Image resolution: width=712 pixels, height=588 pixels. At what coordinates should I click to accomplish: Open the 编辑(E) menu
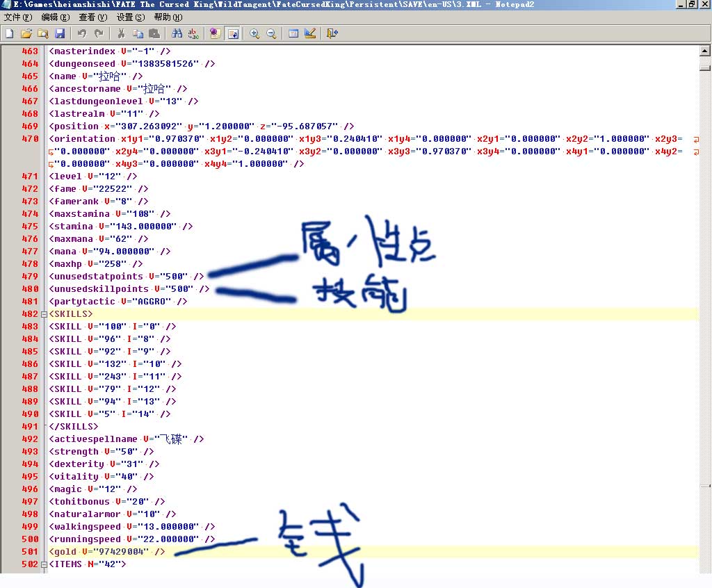coord(56,17)
